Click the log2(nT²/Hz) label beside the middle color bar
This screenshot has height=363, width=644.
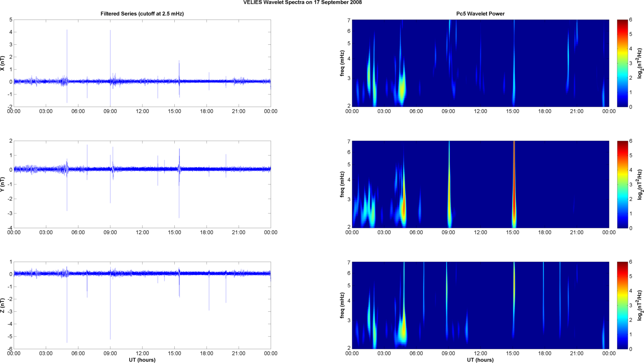coord(640,184)
